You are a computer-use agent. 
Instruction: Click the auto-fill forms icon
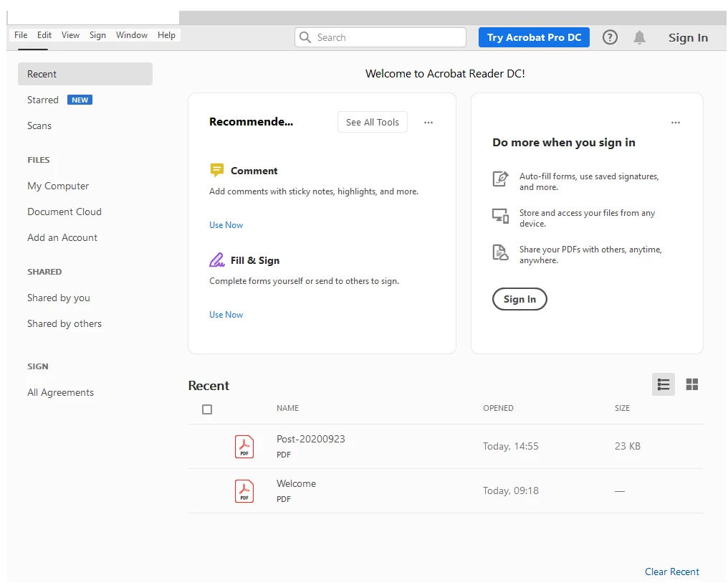click(x=500, y=179)
